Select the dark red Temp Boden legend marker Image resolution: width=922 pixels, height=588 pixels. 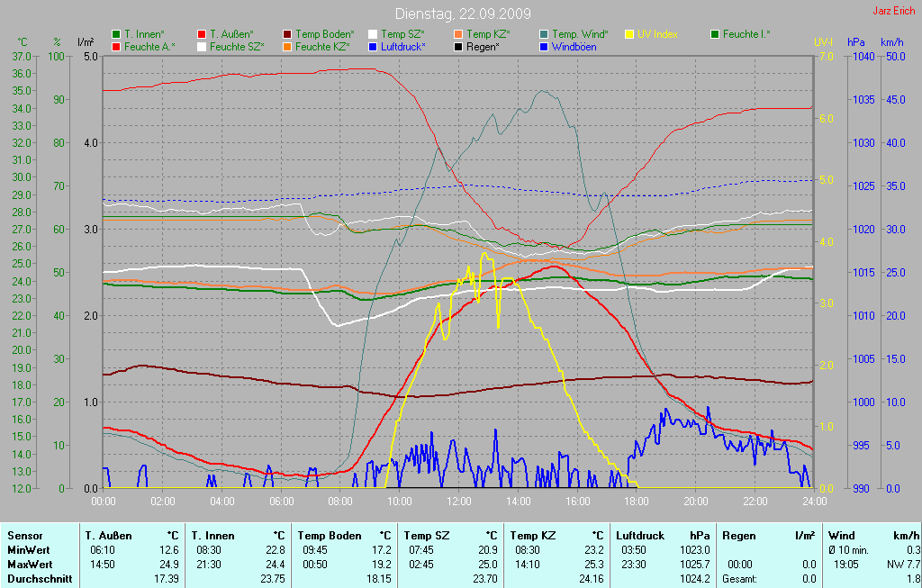tap(287, 34)
